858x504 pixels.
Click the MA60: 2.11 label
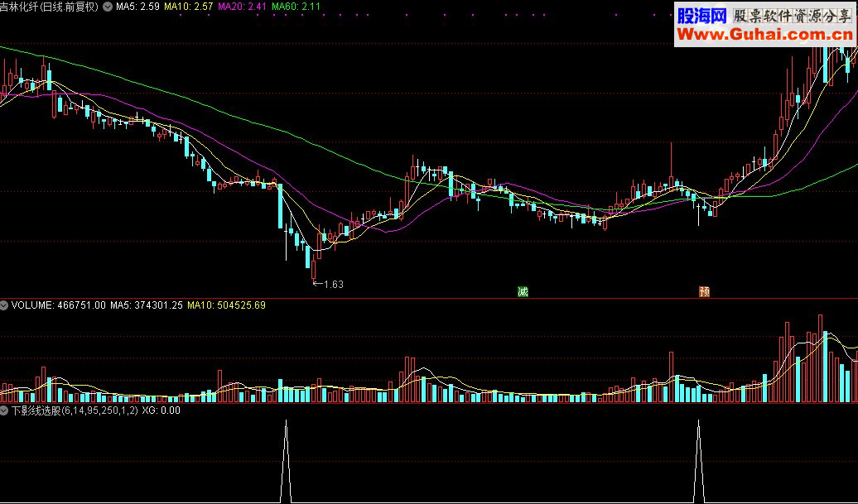coord(296,7)
